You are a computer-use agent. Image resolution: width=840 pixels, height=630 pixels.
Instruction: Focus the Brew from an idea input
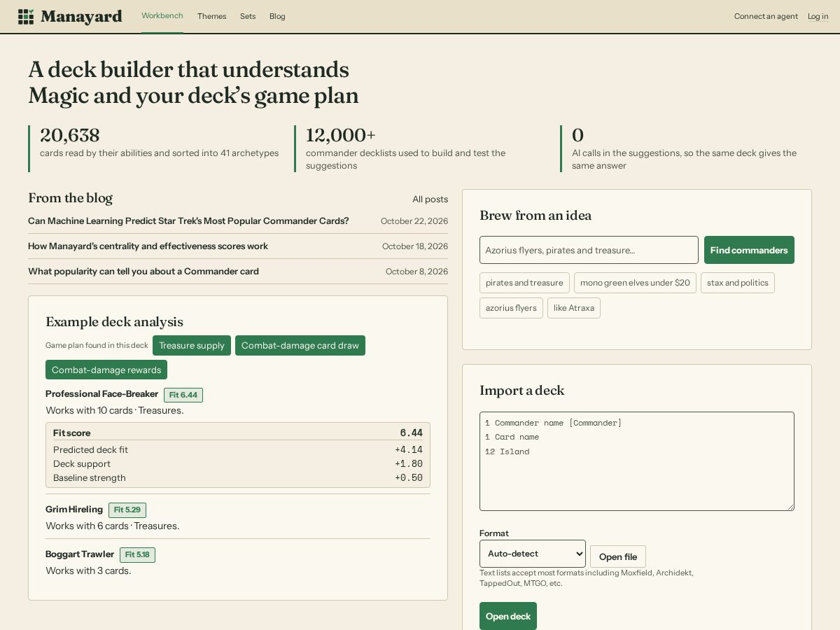coord(589,250)
